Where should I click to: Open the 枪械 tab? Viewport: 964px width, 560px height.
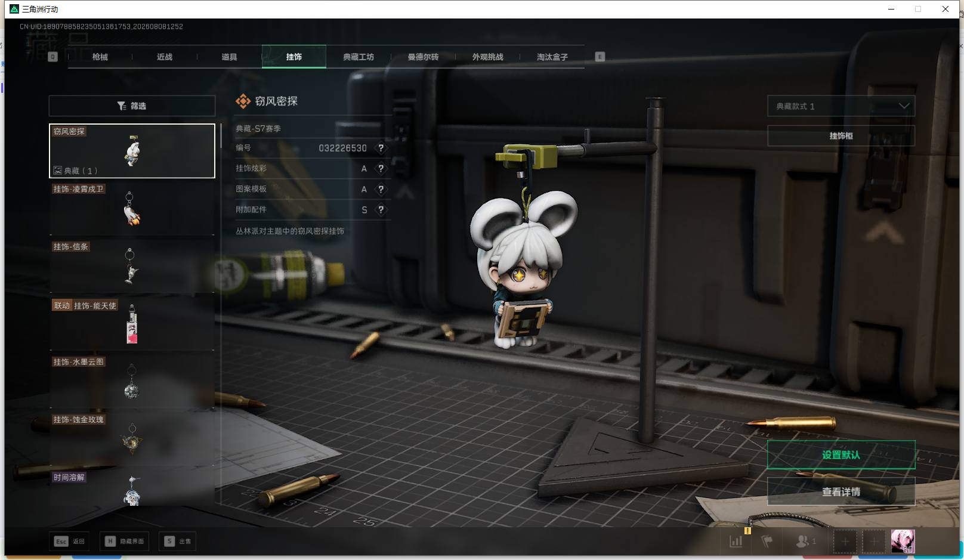tap(100, 57)
